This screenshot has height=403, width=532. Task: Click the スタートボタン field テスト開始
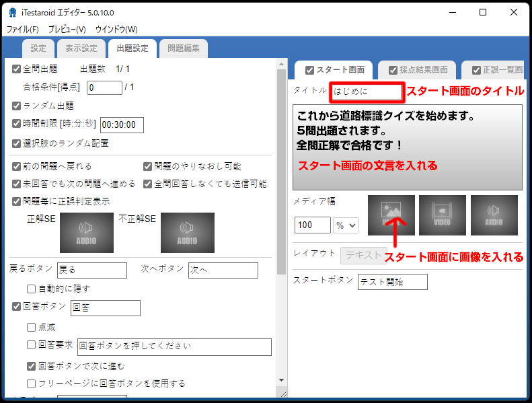point(393,282)
